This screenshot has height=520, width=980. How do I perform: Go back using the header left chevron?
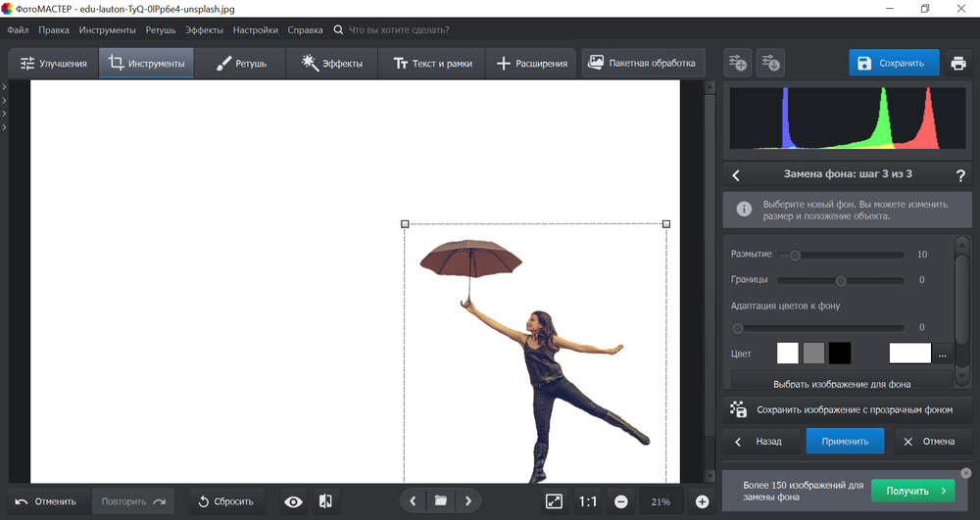(x=737, y=175)
